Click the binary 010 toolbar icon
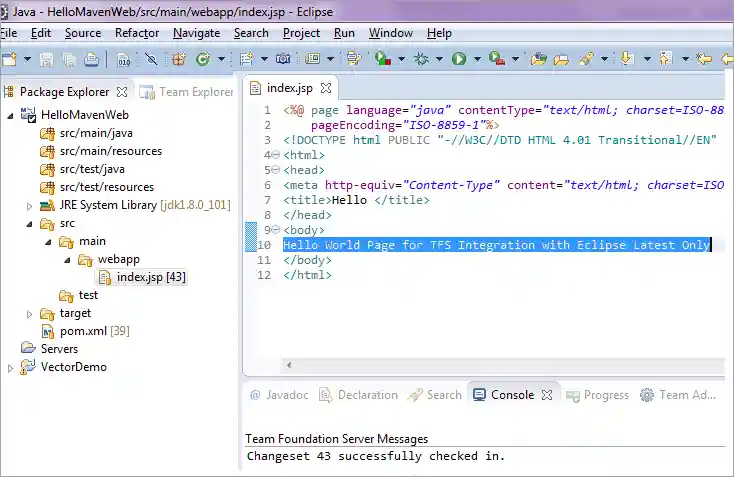This screenshot has height=477, width=734. pos(124,59)
